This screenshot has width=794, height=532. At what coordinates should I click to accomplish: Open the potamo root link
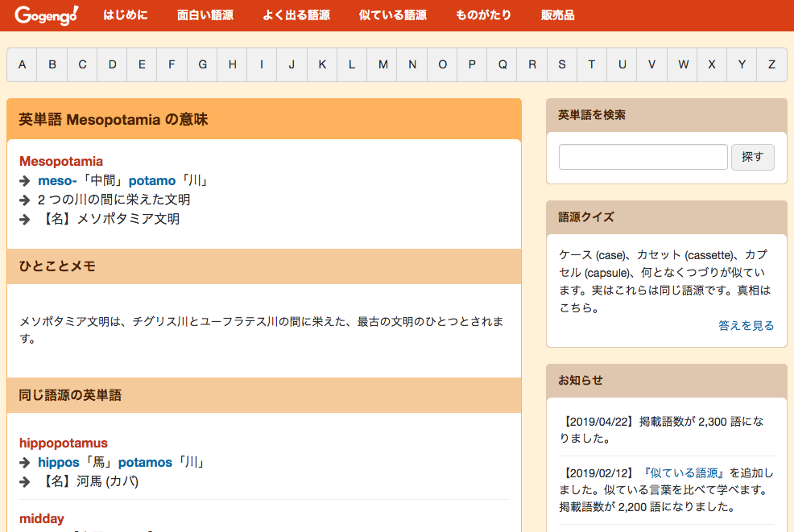click(x=152, y=181)
